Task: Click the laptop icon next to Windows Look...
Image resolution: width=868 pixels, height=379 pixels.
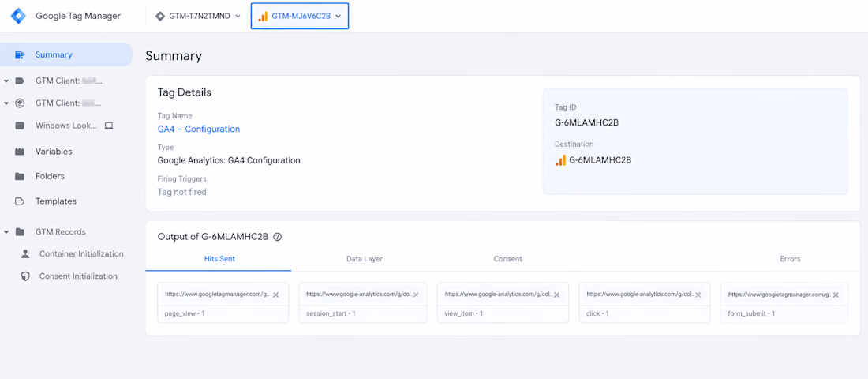Action: click(x=109, y=126)
